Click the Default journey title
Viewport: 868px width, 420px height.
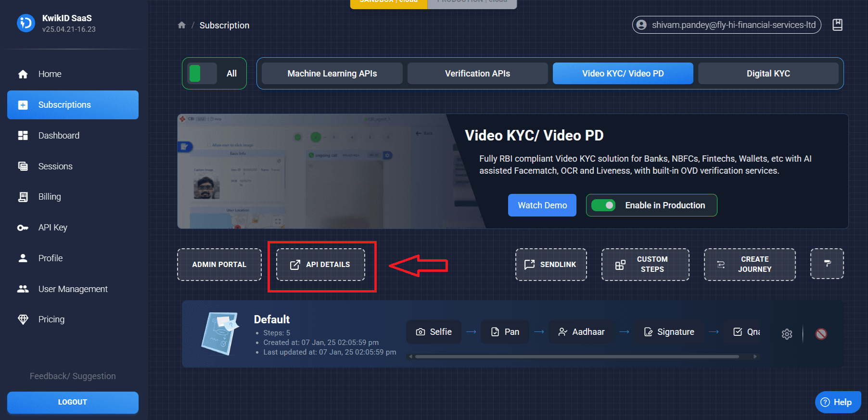coord(272,319)
